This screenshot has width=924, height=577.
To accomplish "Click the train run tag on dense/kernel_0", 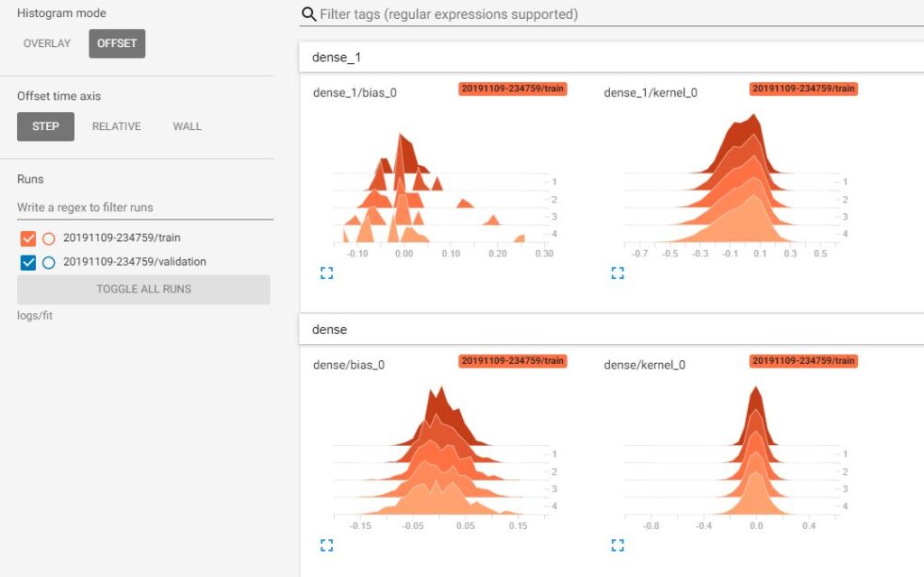I will coord(804,360).
